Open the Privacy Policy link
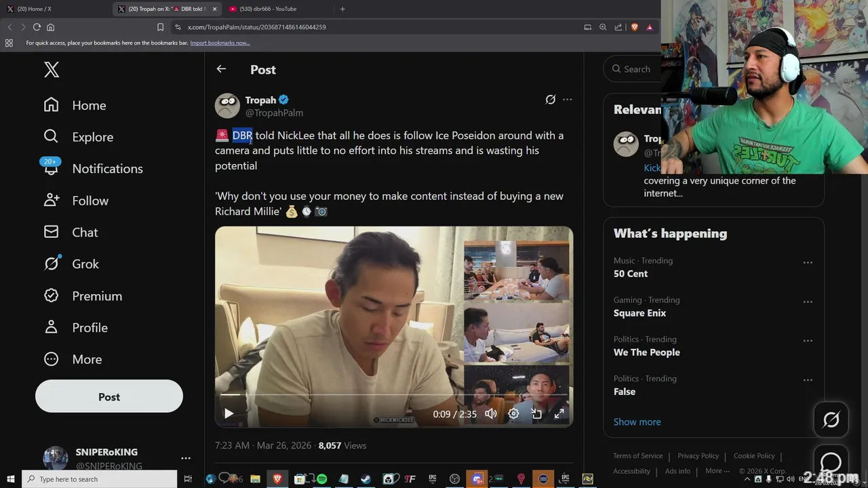 pos(698,456)
